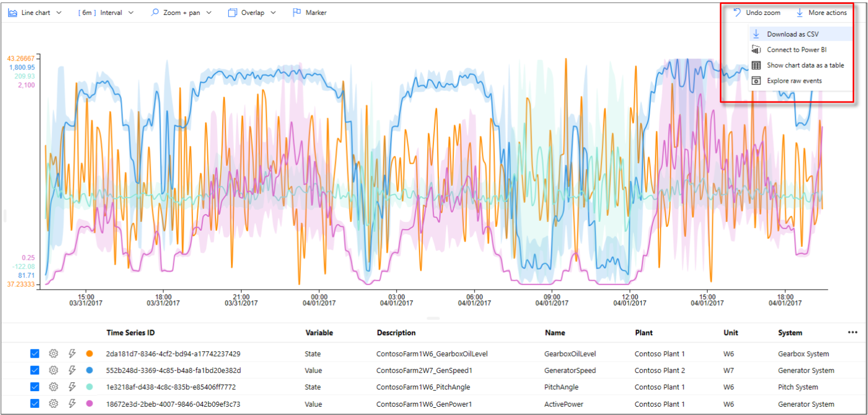Click the Power BI icon in menu

click(756, 50)
